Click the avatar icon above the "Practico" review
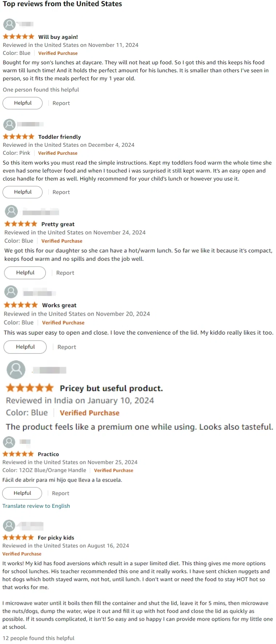Viewport: 276px width, 644px height. 9,442
